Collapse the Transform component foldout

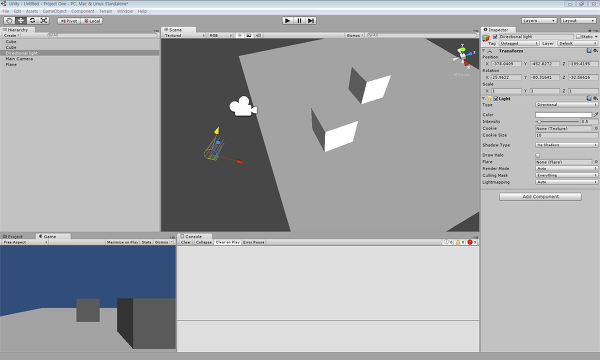484,50
